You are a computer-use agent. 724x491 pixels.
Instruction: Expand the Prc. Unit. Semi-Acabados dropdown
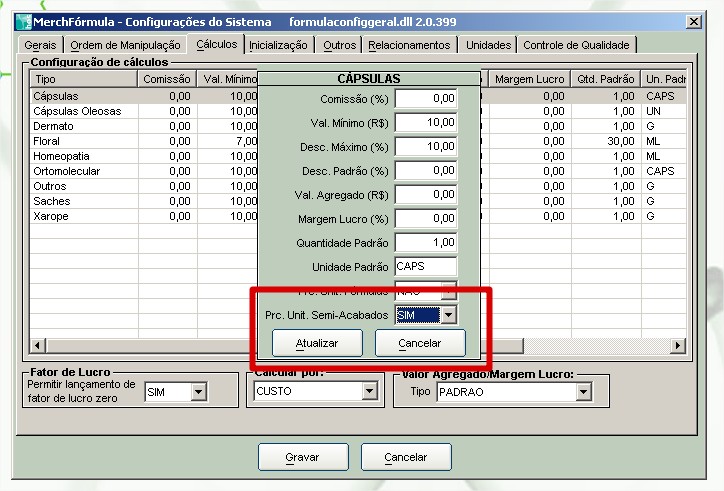(x=449, y=315)
